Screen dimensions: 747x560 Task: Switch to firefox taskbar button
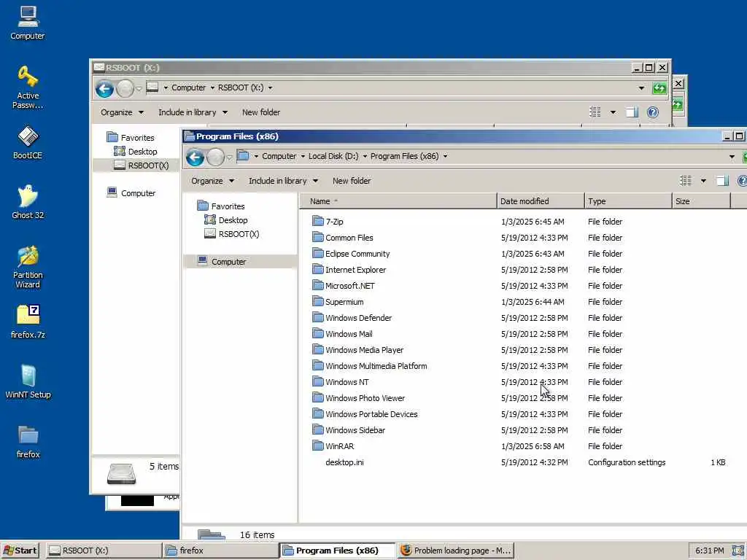coord(220,551)
